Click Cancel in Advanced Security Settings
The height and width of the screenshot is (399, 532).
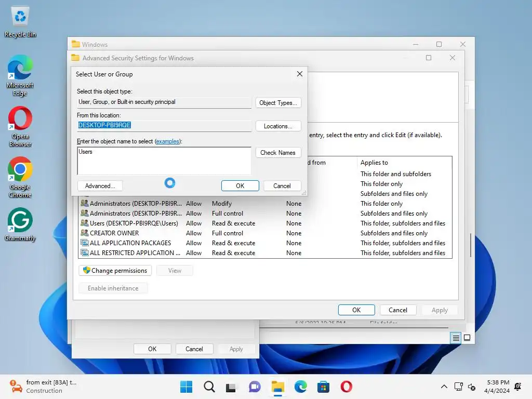[x=397, y=310]
